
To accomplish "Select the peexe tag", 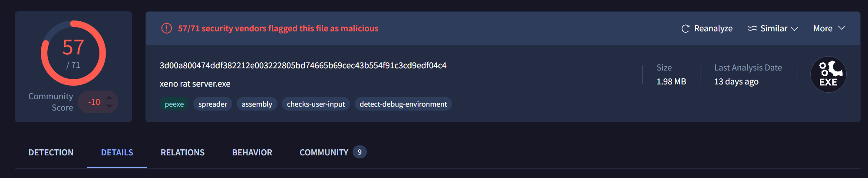I will pos(174,104).
